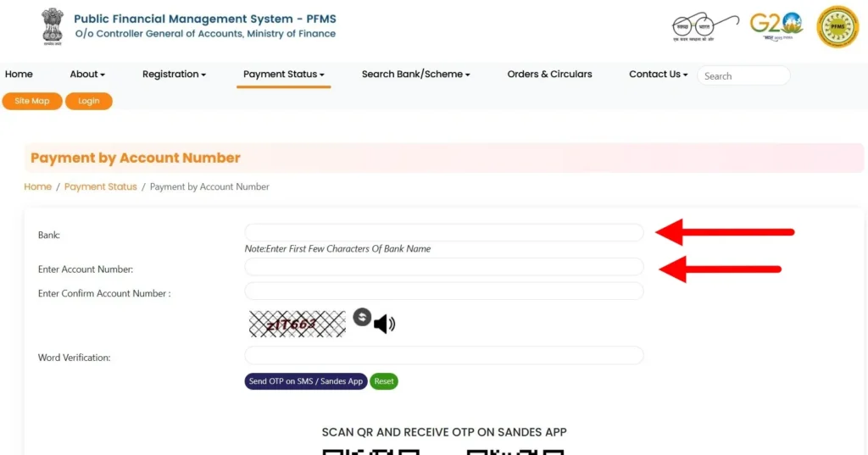868x455 pixels.
Task: Play the captcha audio speaker icon
Action: [384, 324]
